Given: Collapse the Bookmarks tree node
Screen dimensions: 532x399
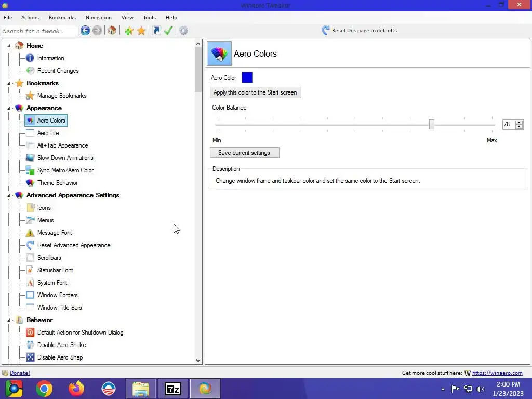Looking at the screenshot, I should click(x=9, y=83).
